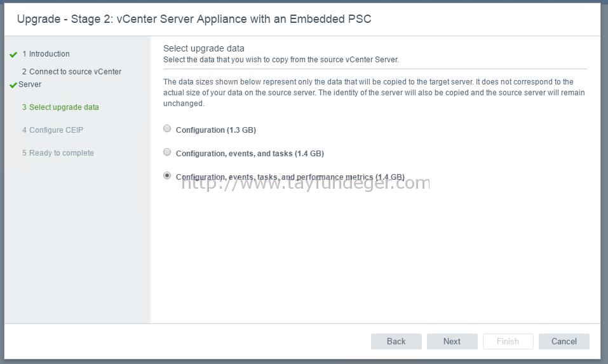This screenshot has width=608, height=364.
Task: Jump to step 4 Configure CEIP
Action: coord(53,130)
